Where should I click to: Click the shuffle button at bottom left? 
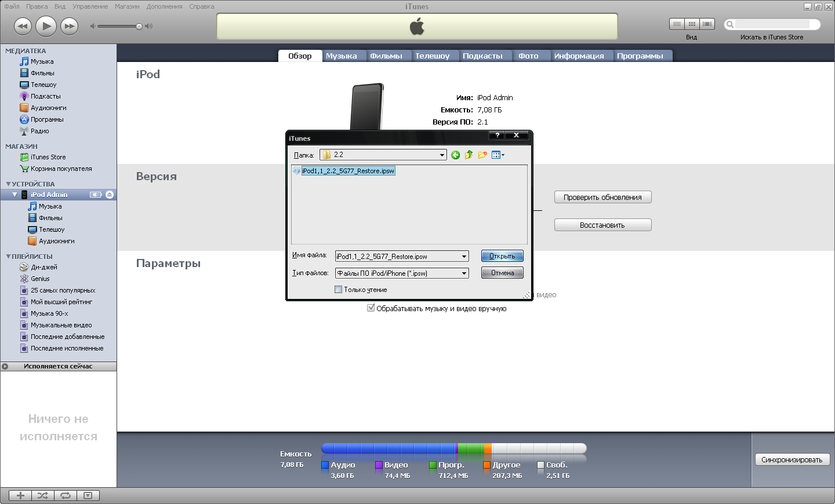coord(43,495)
